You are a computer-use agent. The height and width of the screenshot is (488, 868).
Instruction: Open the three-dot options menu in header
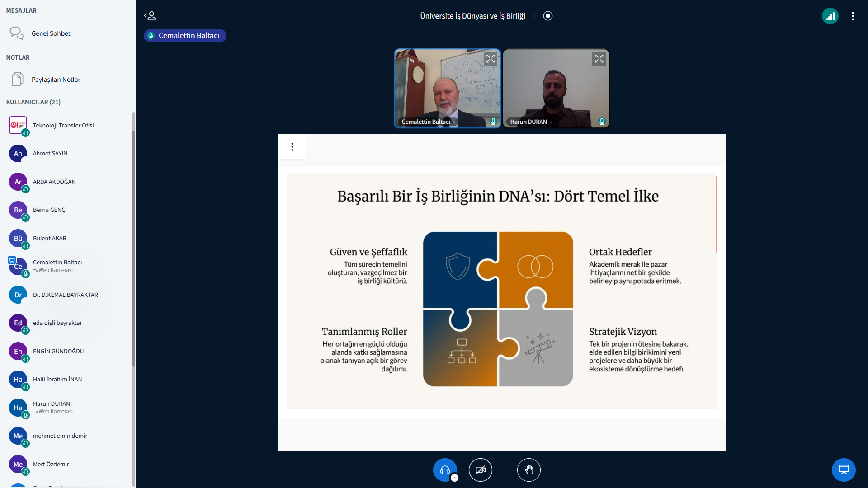pyautogui.click(x=853, y=16)
